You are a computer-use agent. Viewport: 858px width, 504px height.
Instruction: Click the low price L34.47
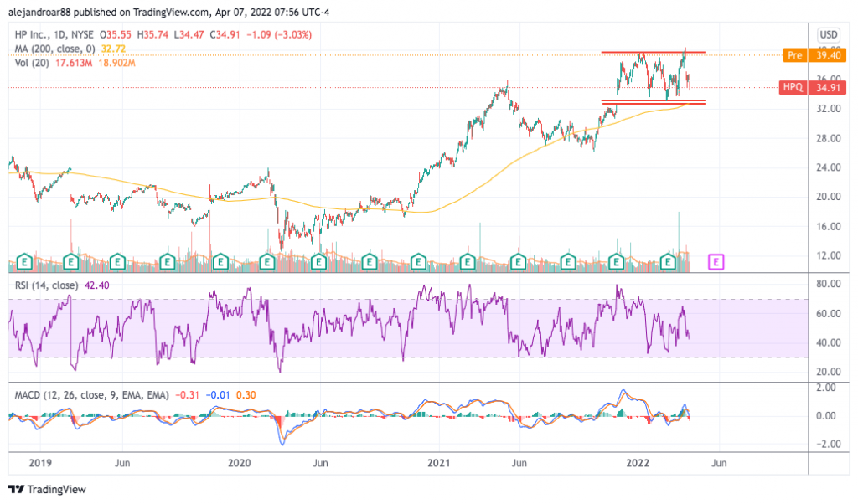click(189, 34)
